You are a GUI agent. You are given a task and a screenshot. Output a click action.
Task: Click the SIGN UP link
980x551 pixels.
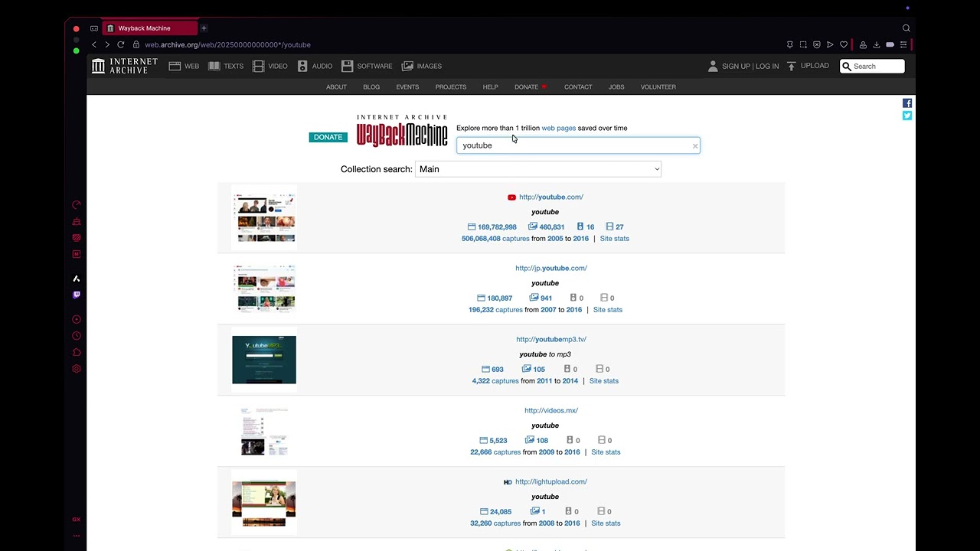coord(736,67)
